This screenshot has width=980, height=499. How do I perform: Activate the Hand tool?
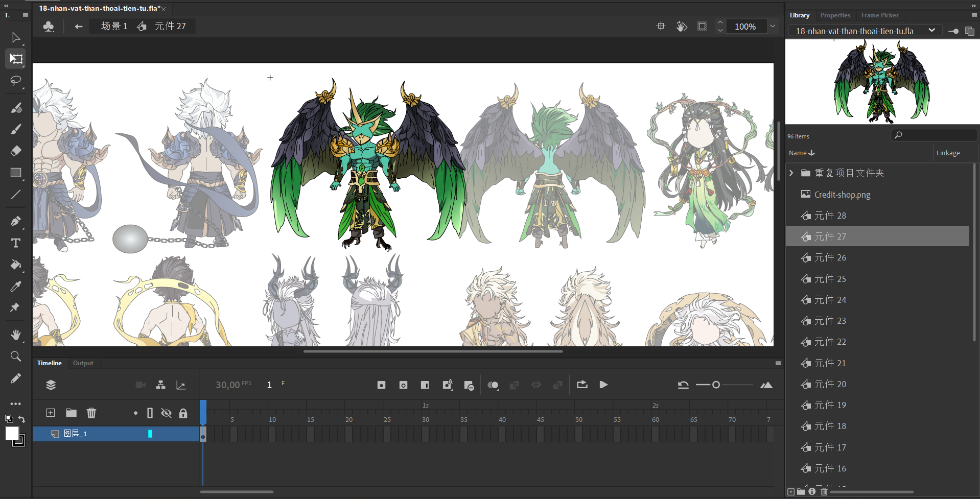pos(16,335)
